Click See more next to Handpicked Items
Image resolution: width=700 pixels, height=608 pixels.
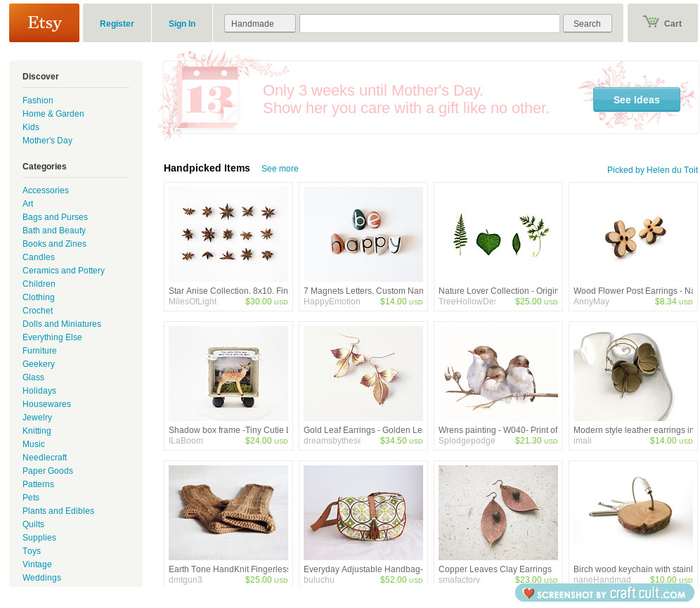click(x=280, y=168)
